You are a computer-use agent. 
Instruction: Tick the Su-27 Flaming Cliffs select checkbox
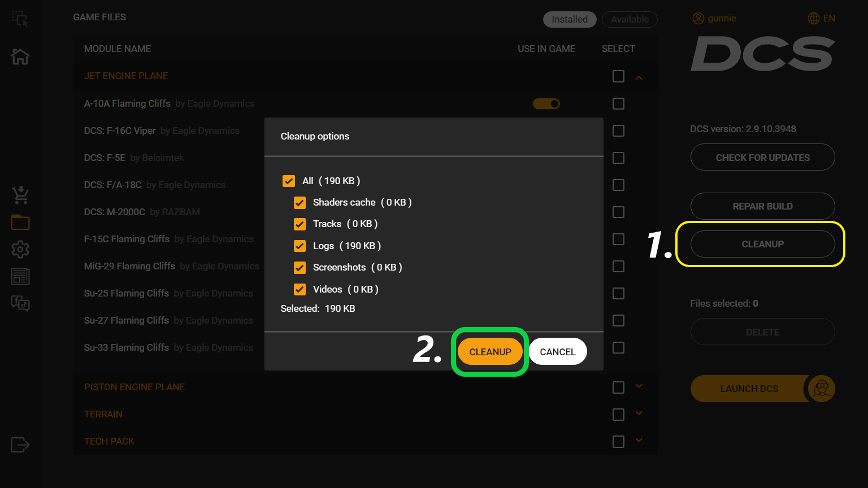[x=618, y=320]
